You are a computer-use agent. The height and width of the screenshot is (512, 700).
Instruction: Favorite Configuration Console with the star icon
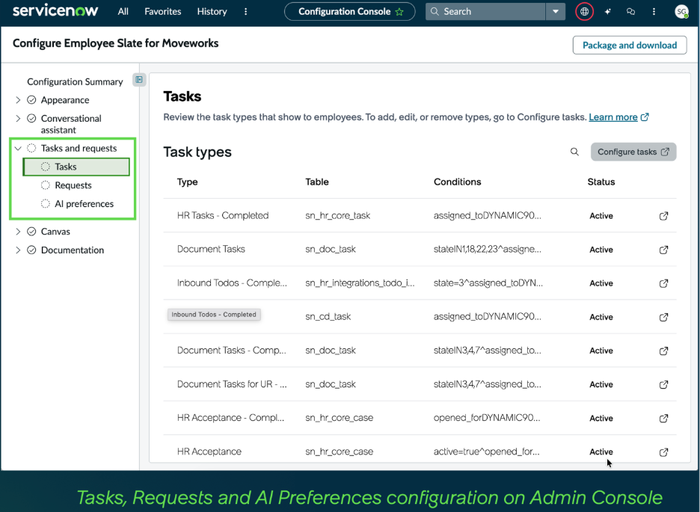pyautogui.click(x=400, y=12)
